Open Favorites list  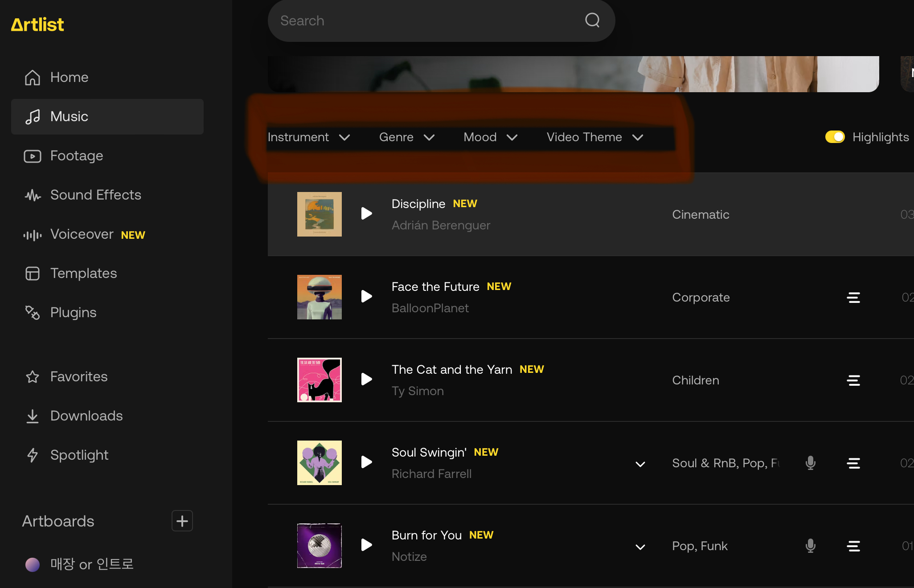coord(107,377)
